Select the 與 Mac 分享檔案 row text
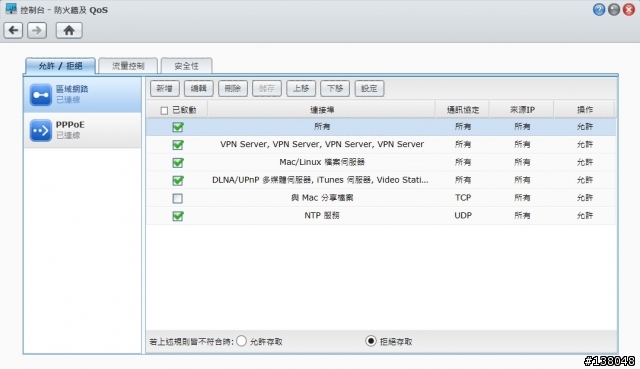The width and height of the screenshot is (640, 369). click(322, 198)
